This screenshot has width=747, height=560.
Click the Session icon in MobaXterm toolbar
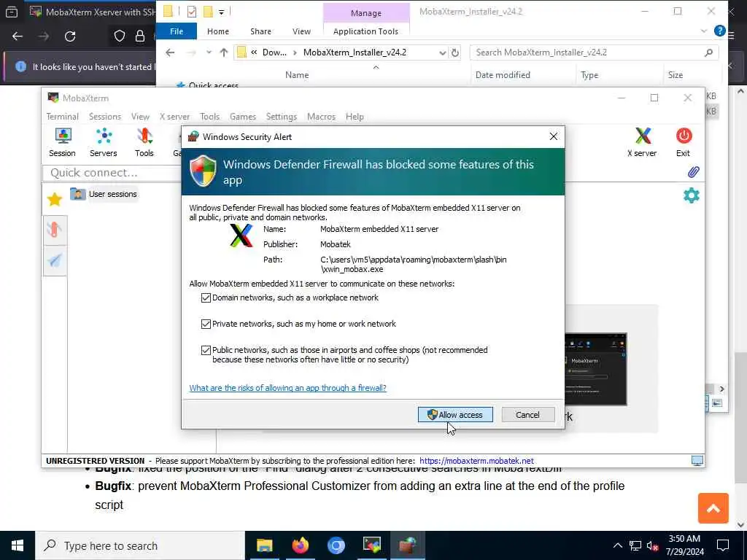coord(63,142)
